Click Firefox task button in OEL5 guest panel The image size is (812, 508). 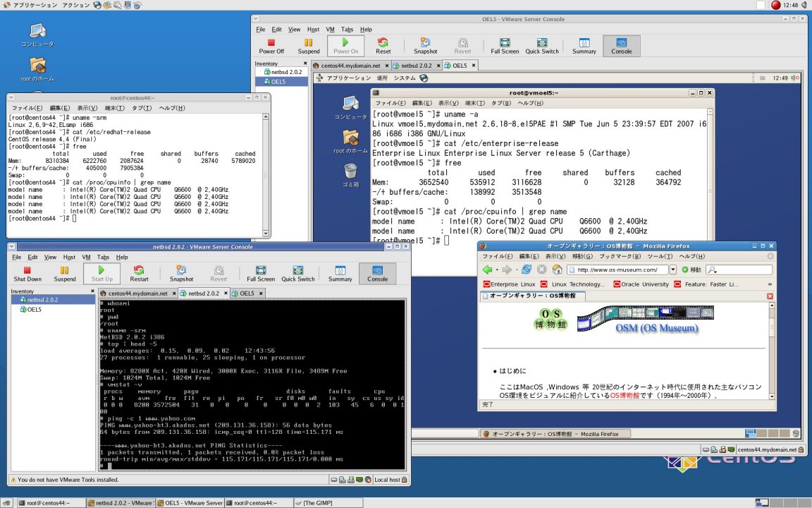pyautogui.click(x=555, y=434)
